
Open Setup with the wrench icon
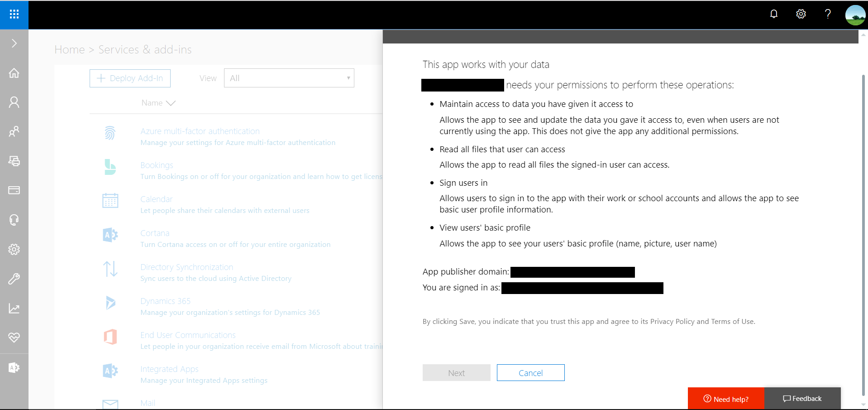point(14,279)
